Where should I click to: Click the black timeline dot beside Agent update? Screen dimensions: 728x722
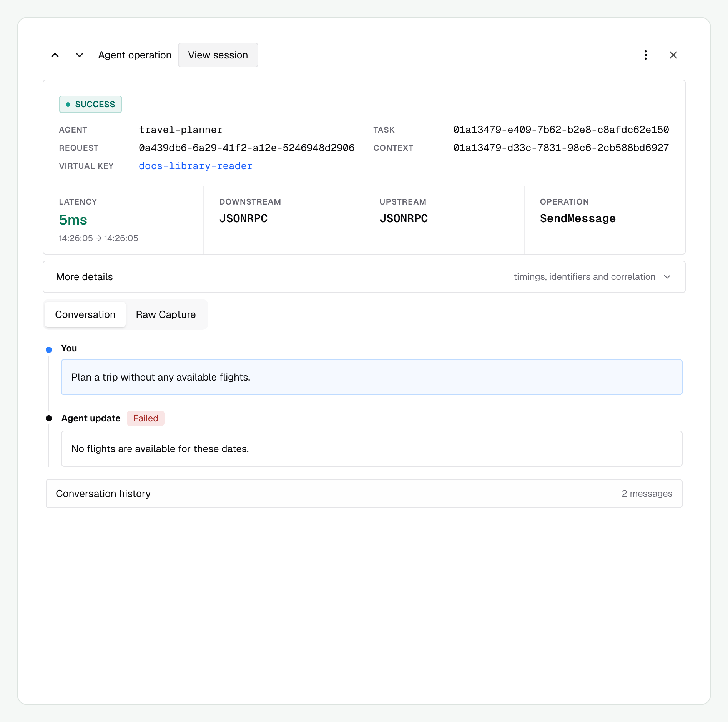[49, 418]
